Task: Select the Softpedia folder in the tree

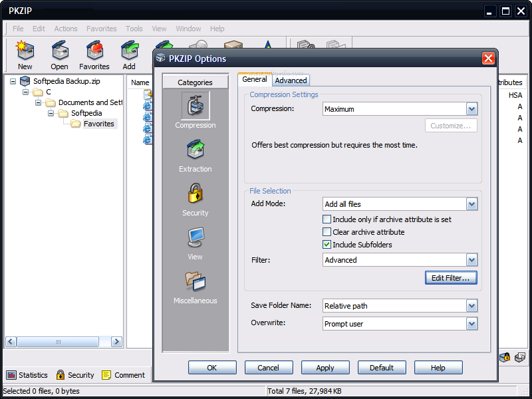Action: click(x=86, y=113)
